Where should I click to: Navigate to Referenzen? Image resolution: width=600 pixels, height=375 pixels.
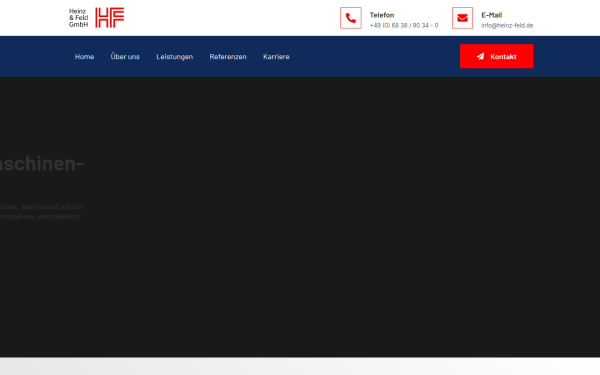click(x=228, y=57)
